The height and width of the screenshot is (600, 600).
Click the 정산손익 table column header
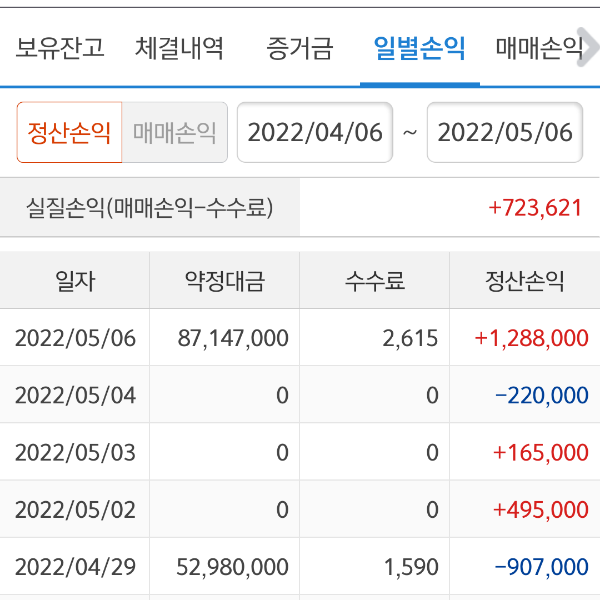click(524, 281)
